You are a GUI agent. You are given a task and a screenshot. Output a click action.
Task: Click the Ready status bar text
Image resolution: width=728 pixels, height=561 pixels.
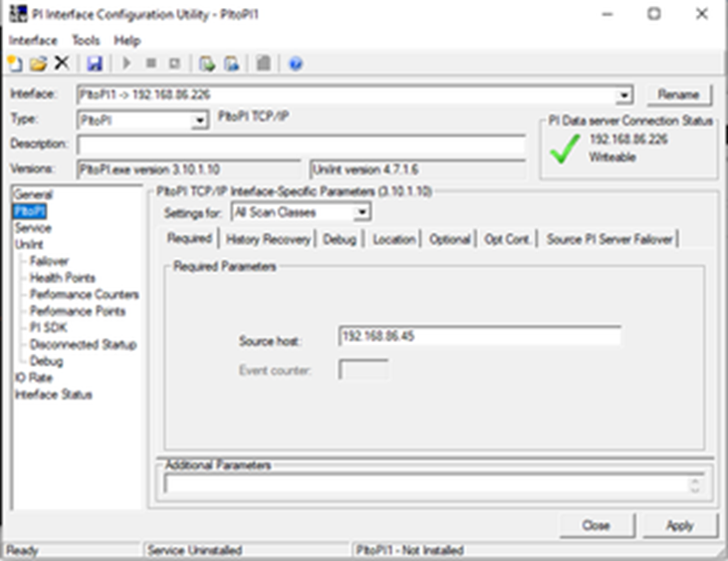point(22,551)
